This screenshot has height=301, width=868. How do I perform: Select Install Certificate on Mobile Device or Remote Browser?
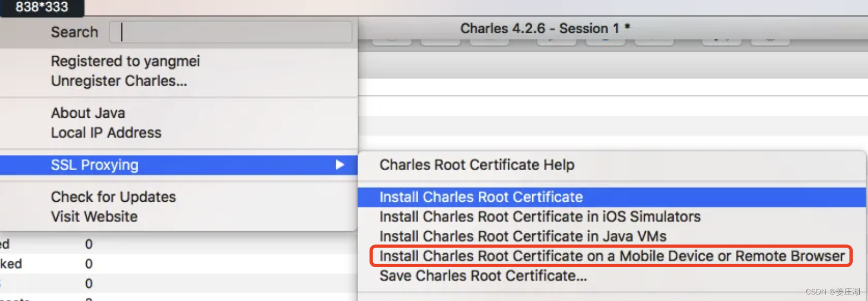611,256
